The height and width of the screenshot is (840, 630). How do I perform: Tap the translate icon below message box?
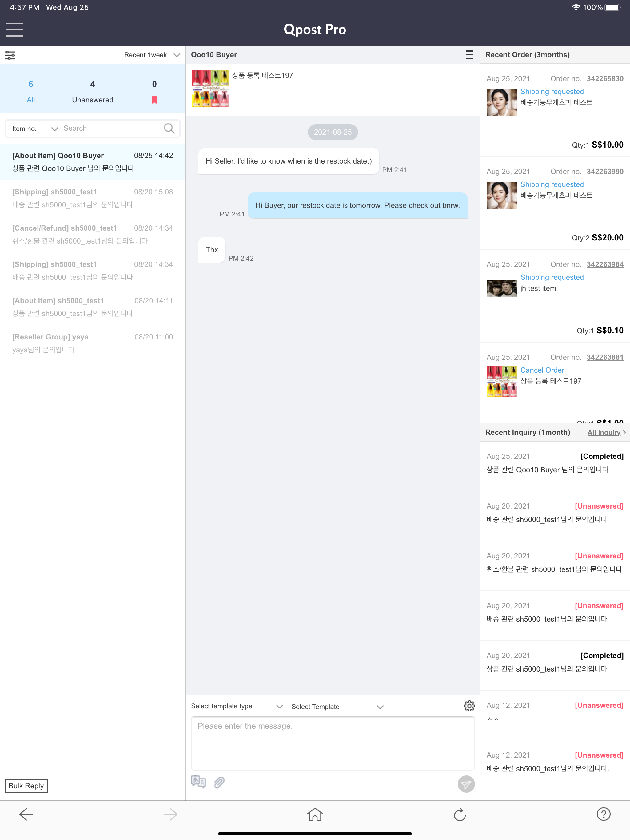(198, 782)
